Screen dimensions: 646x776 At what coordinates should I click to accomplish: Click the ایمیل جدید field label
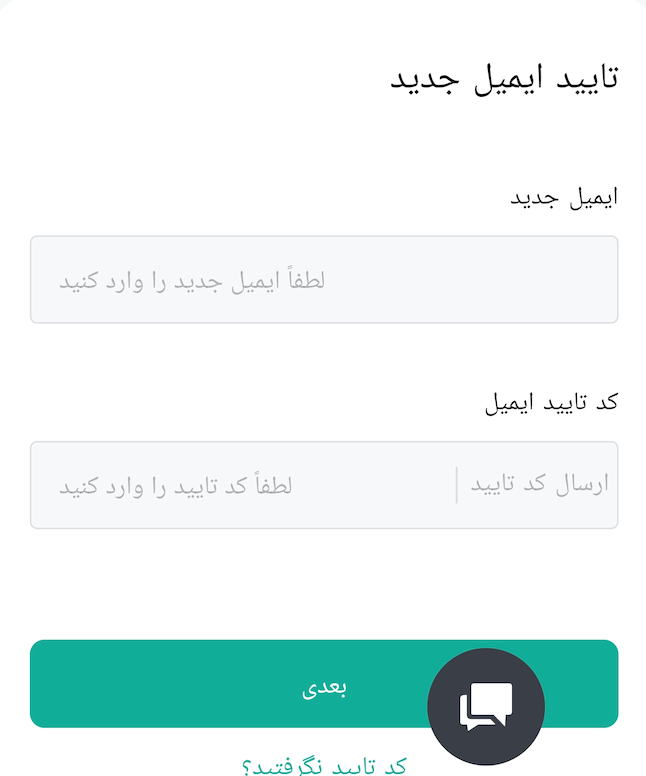point(564,198)
